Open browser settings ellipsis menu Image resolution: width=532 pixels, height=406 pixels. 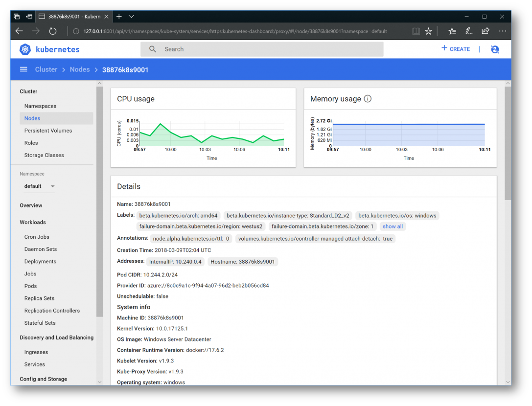pos(503,31)
